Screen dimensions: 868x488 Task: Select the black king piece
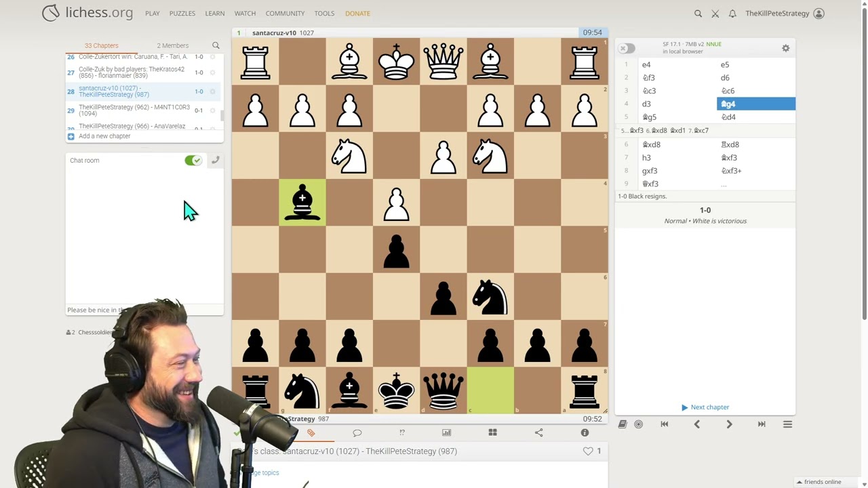397,391
